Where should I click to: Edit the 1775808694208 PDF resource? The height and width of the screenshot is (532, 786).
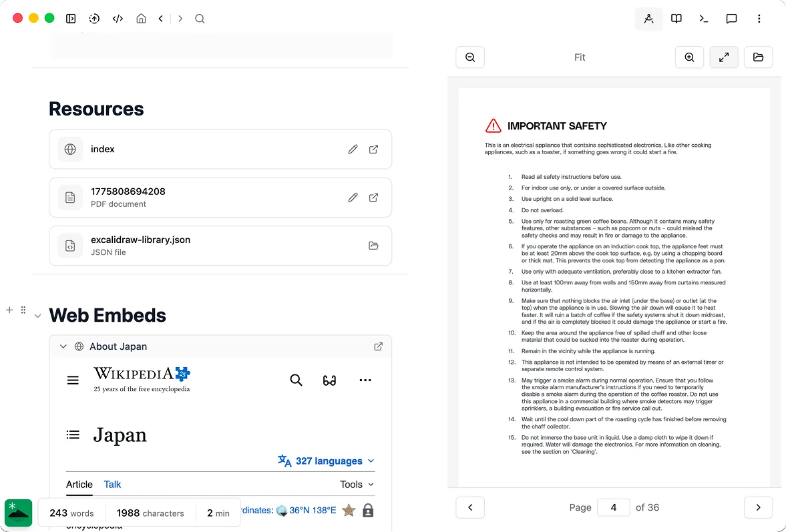[x=353, y=198]
